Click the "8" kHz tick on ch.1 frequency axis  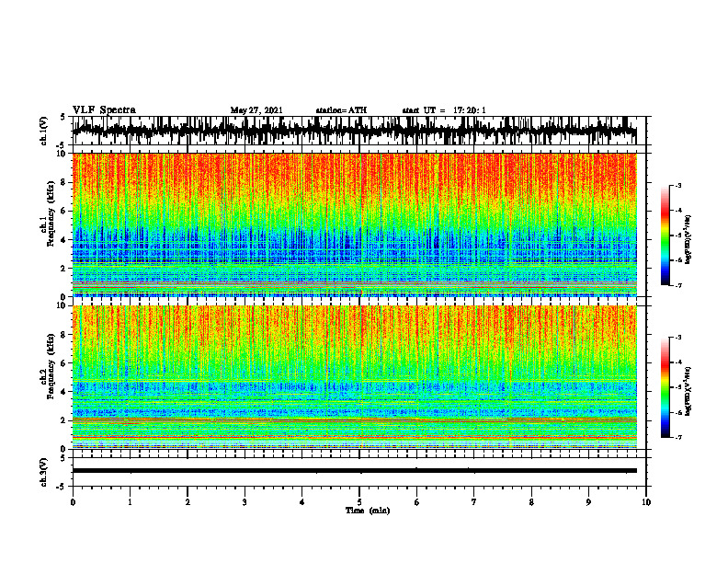point(64,182)
